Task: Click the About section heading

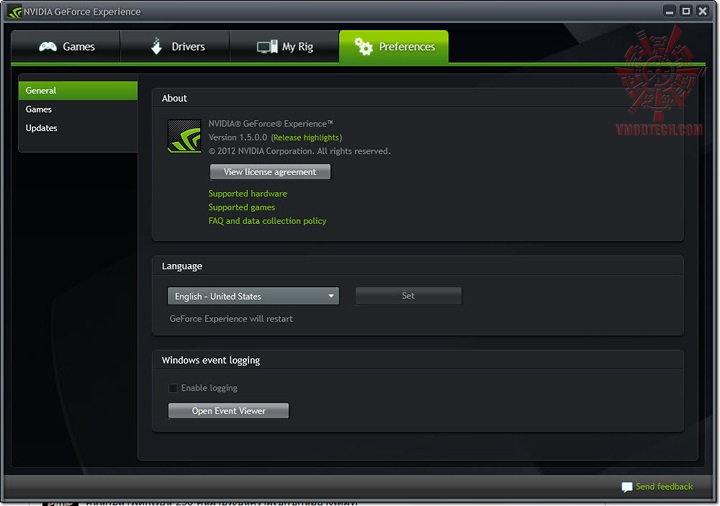Action: pos(174,98)
